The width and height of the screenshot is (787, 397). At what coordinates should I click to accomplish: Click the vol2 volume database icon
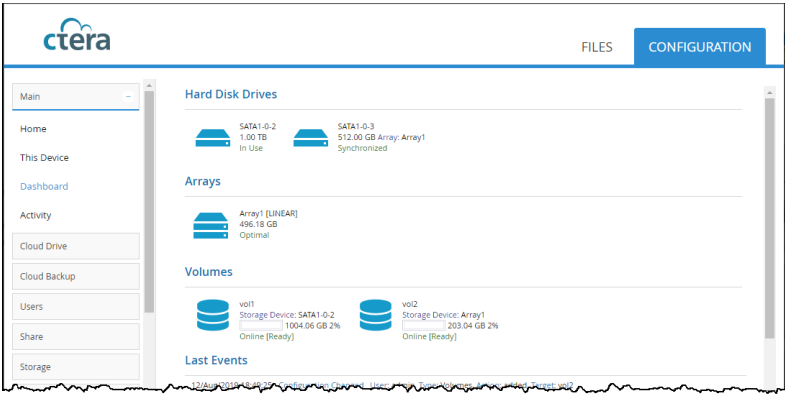(375, 315)
